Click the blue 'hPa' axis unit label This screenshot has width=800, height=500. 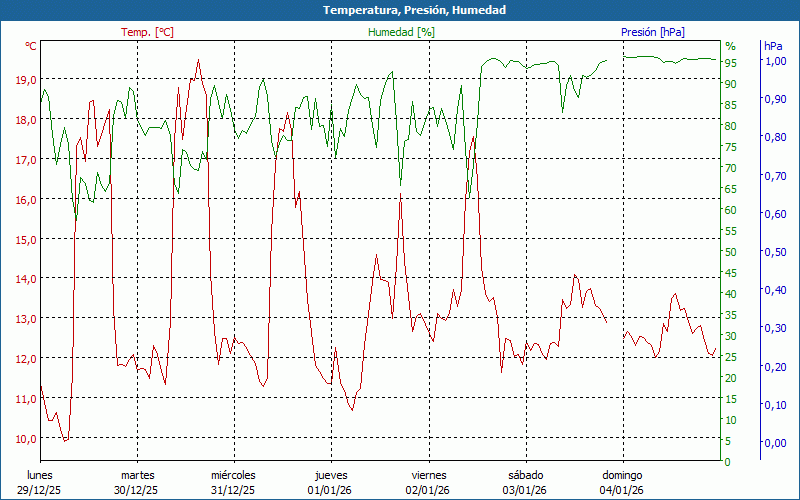point(773,46)
